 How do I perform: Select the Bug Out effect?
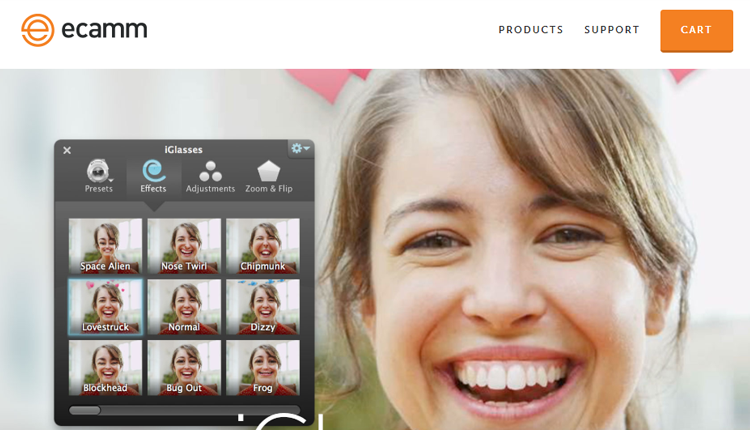184,367
